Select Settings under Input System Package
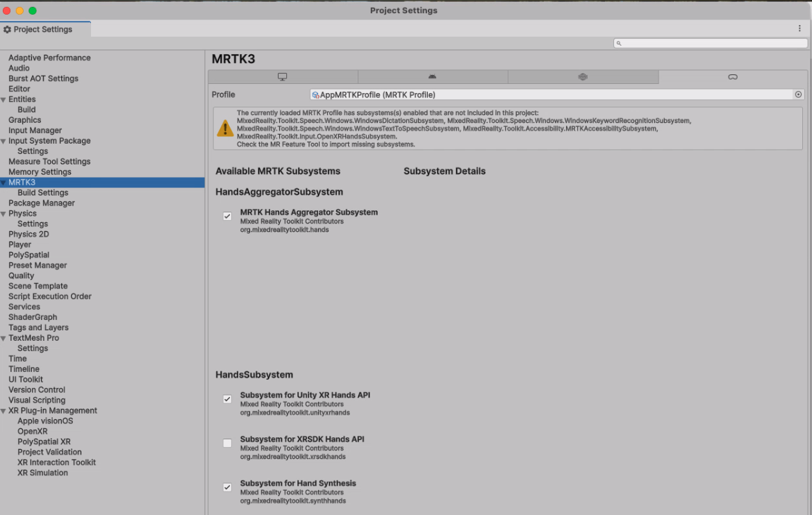This screenshot has height=515, width=812. tap(33, 151)
